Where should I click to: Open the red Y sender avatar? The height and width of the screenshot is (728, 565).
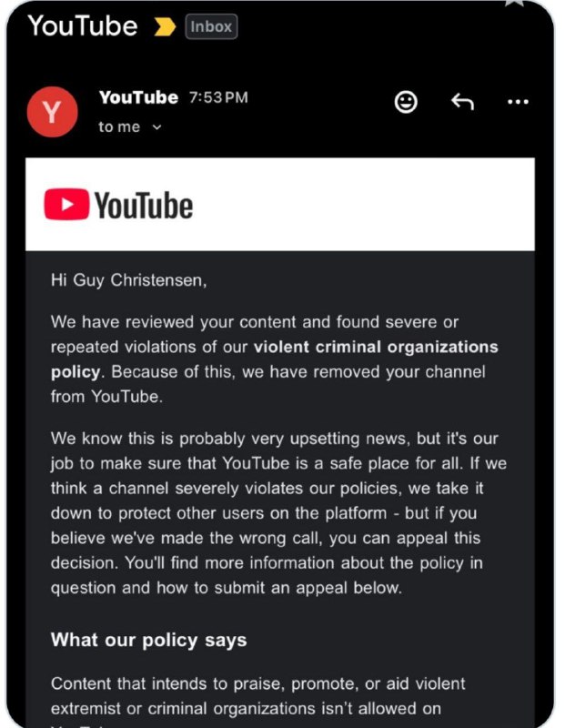point(52,112)
